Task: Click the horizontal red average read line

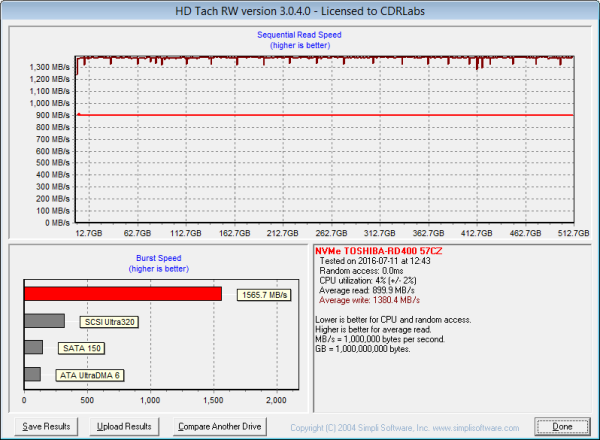Action: pyautogui.click(x=320, y=115)
